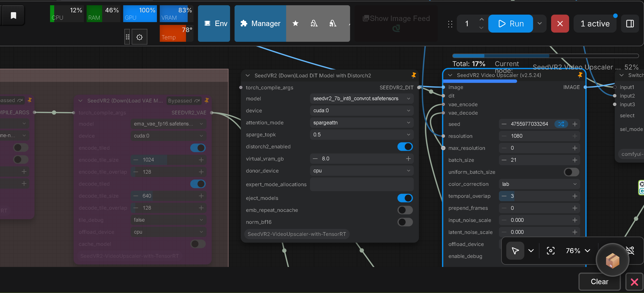Viewport: 644px width, 293px height.
Task: Open the 76% zoom level dropdown
Action: pos(578,250)
